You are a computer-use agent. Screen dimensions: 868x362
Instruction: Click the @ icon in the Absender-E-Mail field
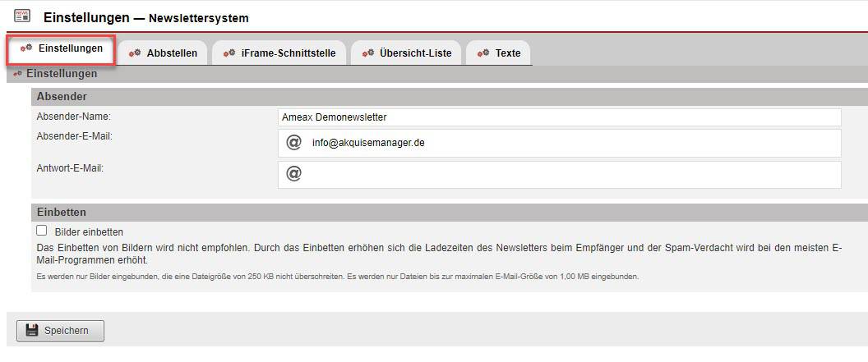pos(293,143)
